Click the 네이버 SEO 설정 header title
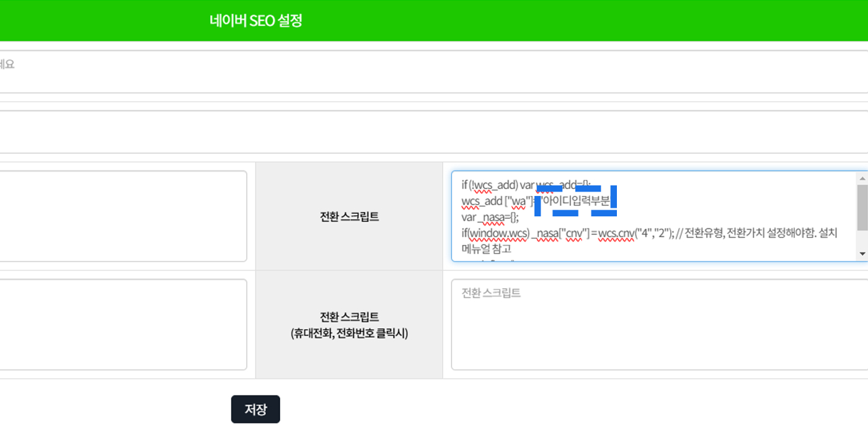The height and width of the screenshot is (434, 868). [x=255, y=20]
